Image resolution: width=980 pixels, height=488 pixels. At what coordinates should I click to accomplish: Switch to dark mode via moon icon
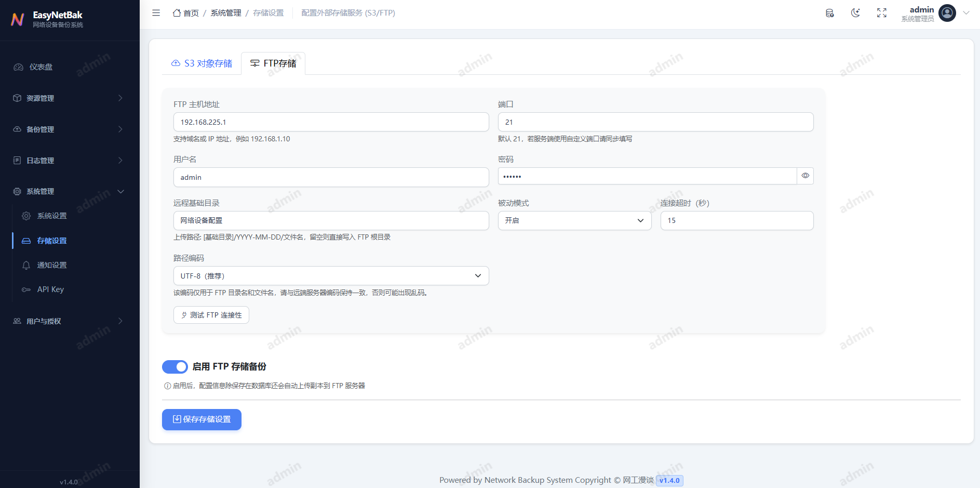pos(855,13)
